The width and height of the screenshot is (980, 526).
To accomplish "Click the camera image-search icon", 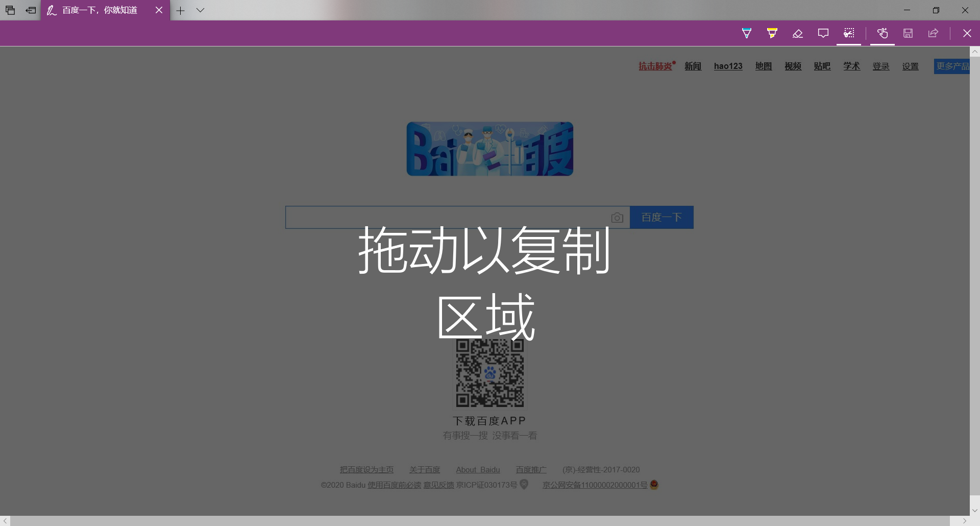I will click(617, 218).
